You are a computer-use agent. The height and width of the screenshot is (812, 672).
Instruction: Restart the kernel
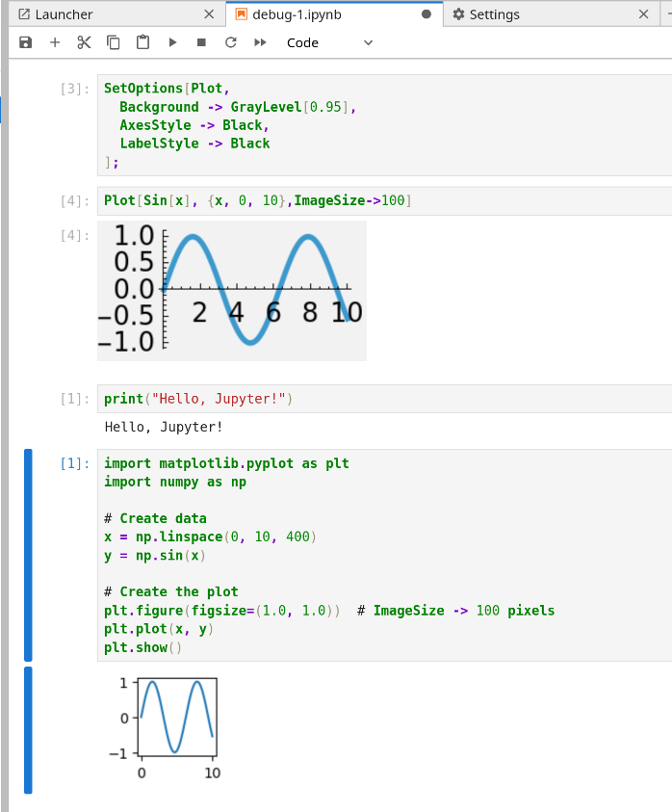229,42
